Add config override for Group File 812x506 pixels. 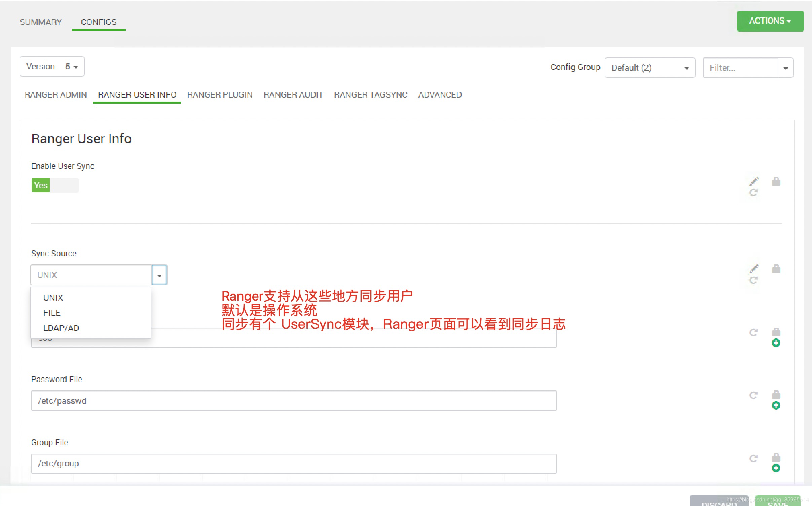776,468
